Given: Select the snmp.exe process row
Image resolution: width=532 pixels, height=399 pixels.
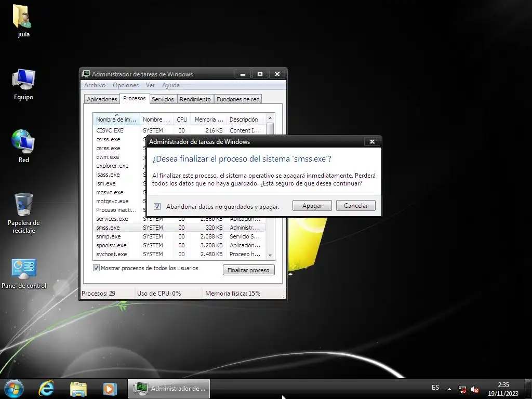Looking at the screenshot, I should click(x=179, y=236).
